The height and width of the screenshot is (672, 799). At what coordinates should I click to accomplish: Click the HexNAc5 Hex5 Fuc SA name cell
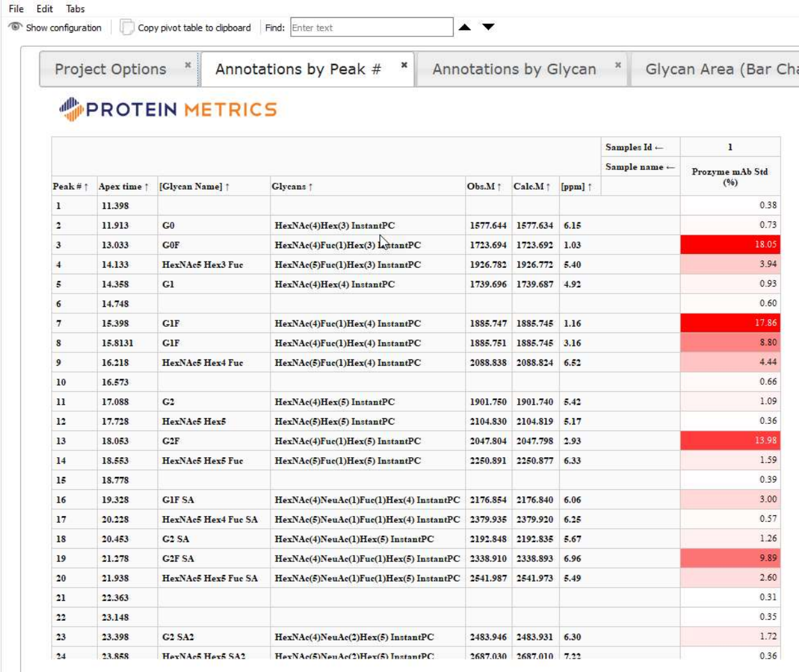click(214, 579)
